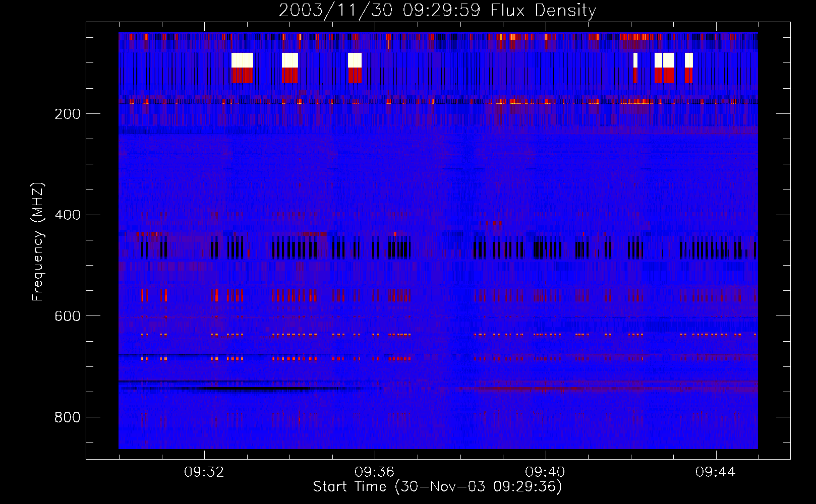Click the white saturated burst block just before 09:36

click(x=355, y=60)
